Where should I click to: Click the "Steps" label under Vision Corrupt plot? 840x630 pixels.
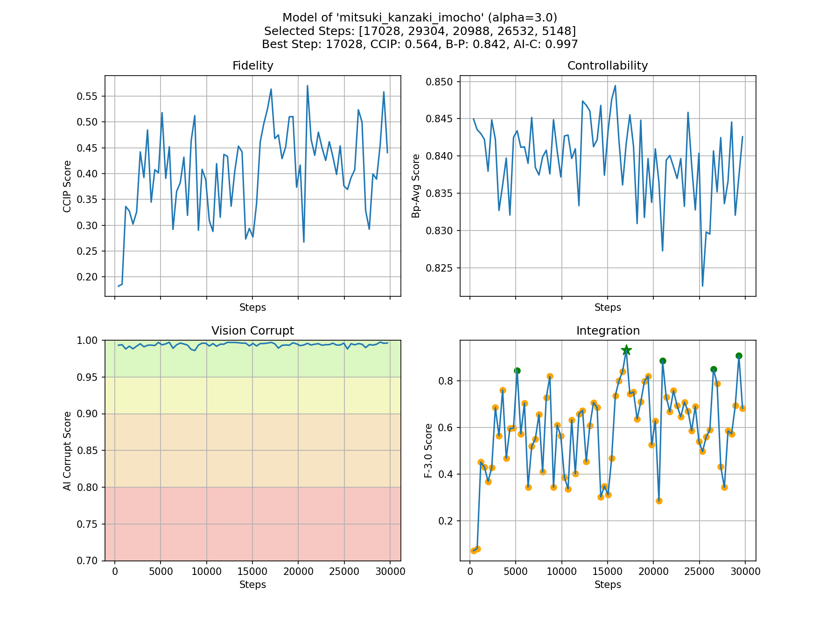(253, 585)
